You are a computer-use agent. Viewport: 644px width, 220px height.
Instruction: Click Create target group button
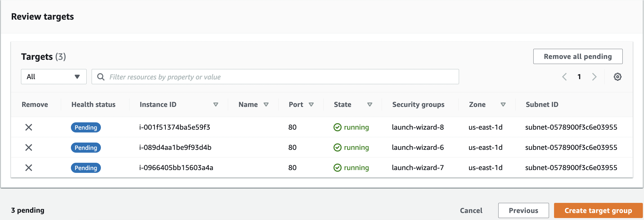click(598, 210)
